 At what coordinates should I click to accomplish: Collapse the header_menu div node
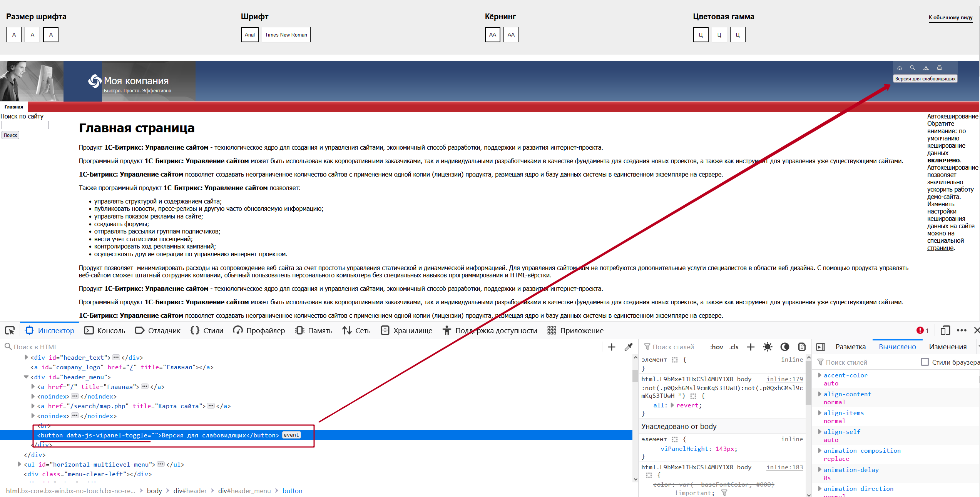[26, 377]
